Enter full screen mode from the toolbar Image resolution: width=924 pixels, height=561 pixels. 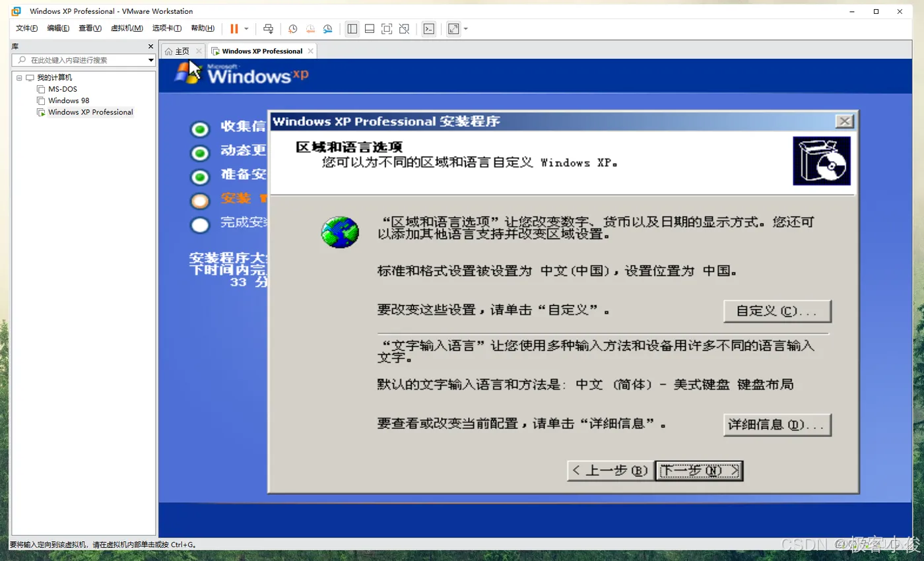(x=387, y=28)
